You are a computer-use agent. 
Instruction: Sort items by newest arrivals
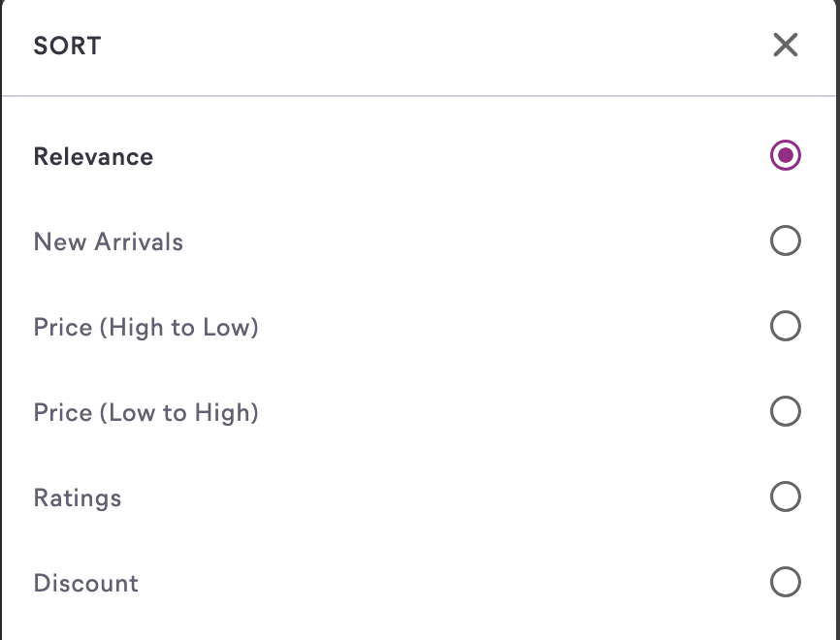pos(785,240)
